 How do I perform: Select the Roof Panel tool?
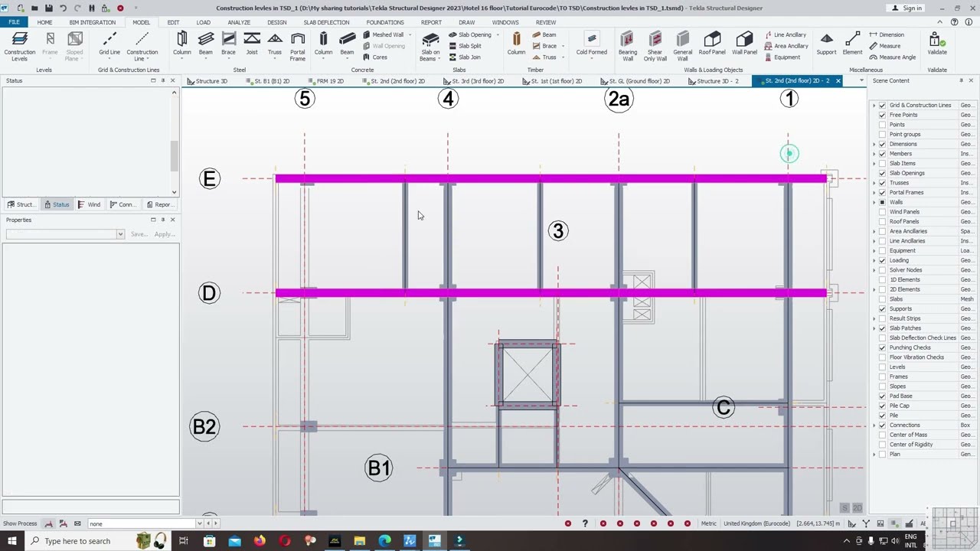[x=712, y=44]
